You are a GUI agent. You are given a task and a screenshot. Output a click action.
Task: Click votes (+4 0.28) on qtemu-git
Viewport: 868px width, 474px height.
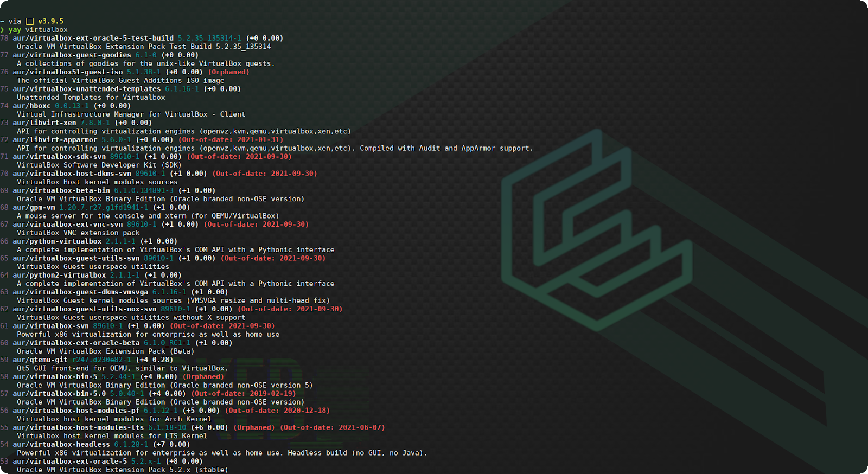[155, 360]
